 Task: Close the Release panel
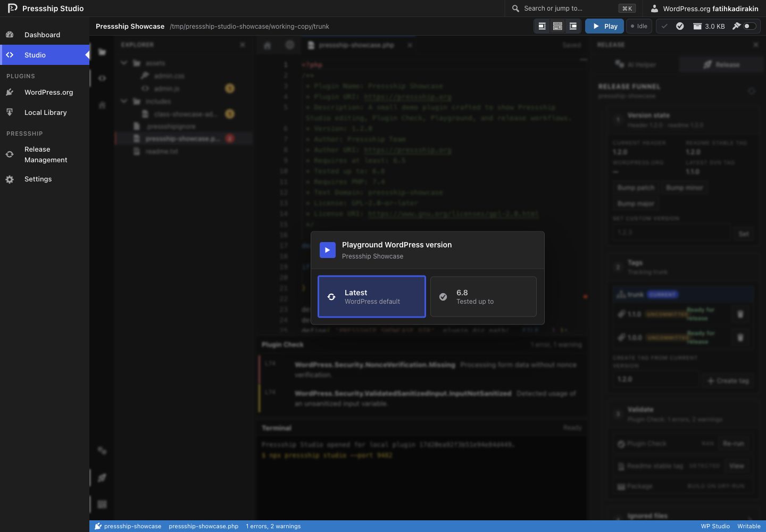click(x=756, y=45)
